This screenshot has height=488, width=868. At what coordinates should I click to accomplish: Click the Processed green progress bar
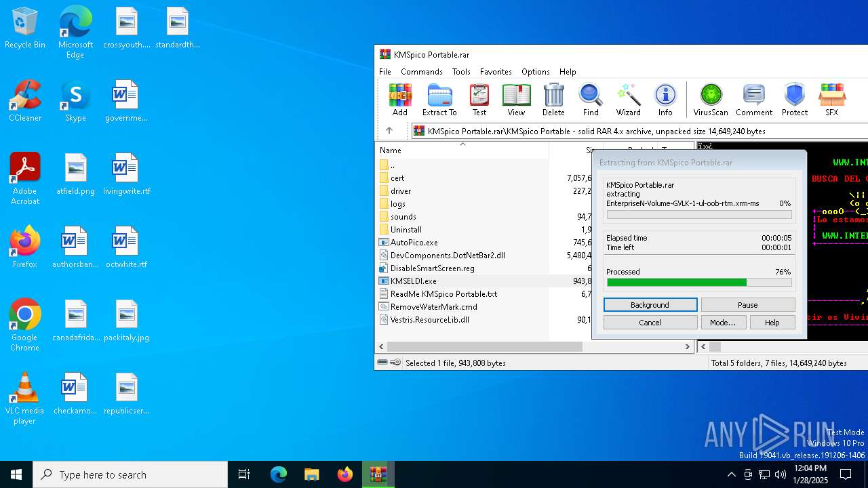pyautogui.click(x=699, y=283)
